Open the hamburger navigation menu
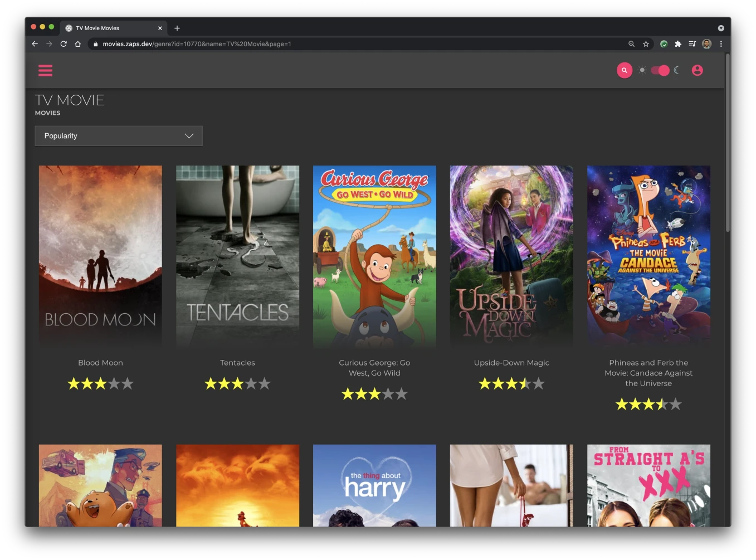The width and height of the screenshot is (756, 560). 45,70
